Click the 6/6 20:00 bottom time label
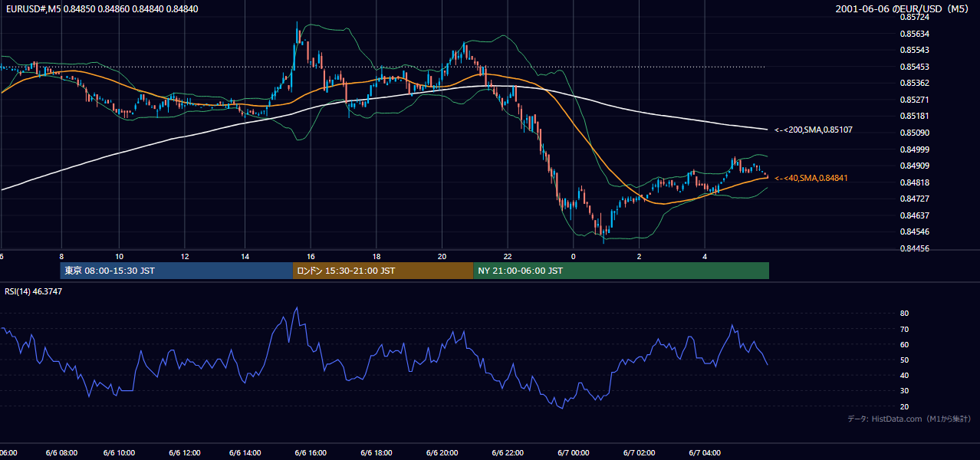Image resolution: width=980 pixels, height=460 pixels. 442,452
